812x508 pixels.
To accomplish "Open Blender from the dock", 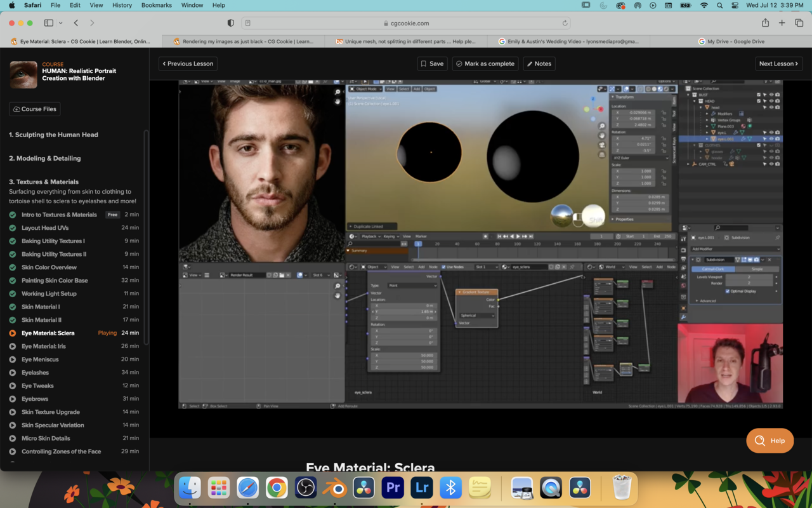I will click(335, 488).
